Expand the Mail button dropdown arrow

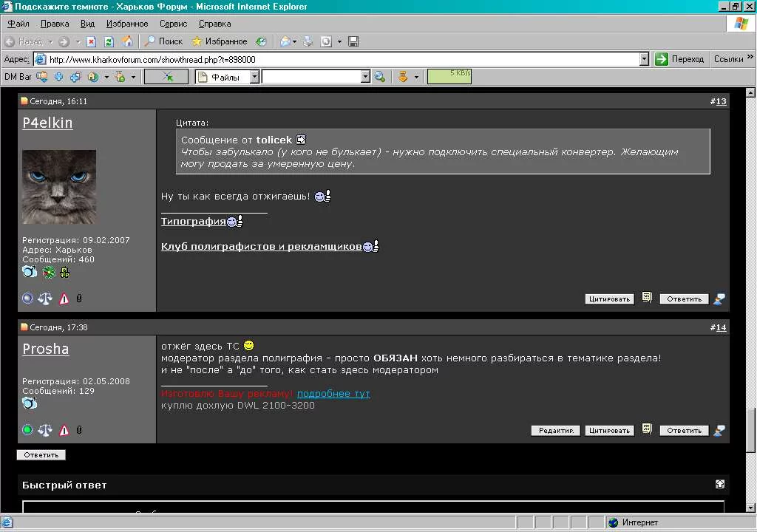294,41
